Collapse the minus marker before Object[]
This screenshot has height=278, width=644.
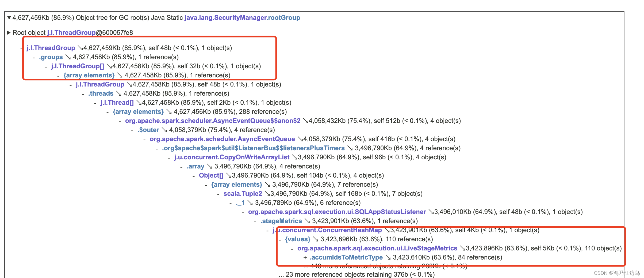pyautogui.click(x=194, y=176)
